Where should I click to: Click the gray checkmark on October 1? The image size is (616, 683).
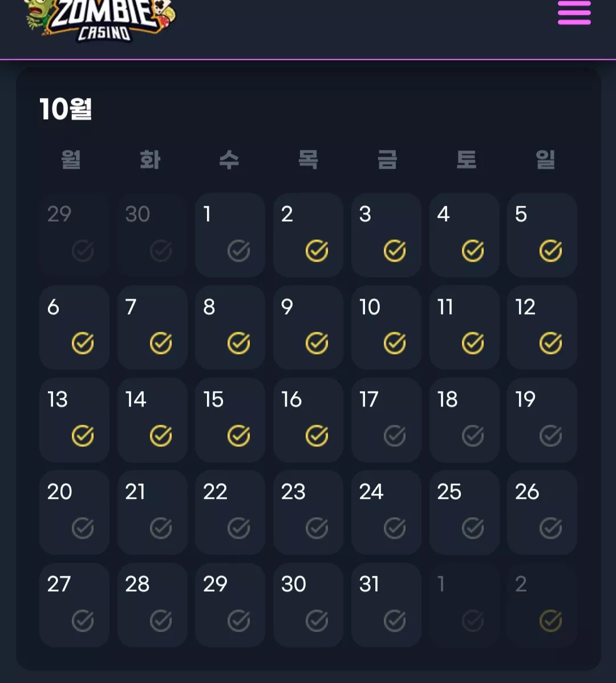(239, 251)
